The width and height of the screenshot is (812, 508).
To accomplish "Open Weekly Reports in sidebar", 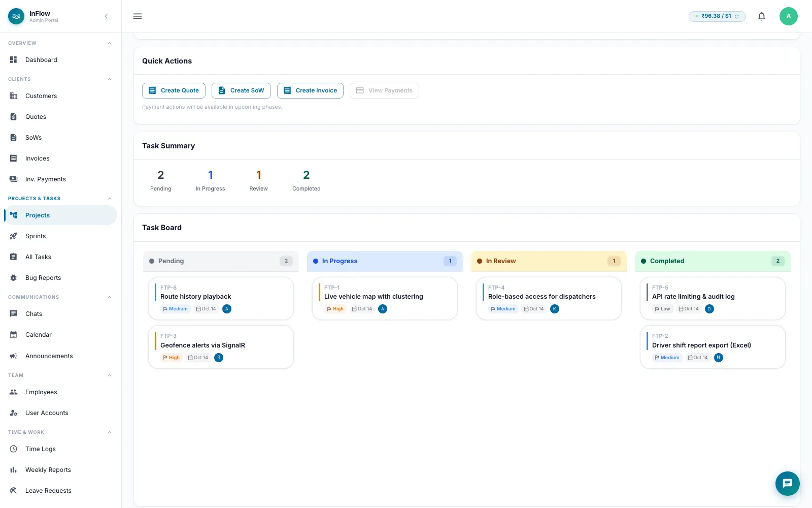I will 60,470.
